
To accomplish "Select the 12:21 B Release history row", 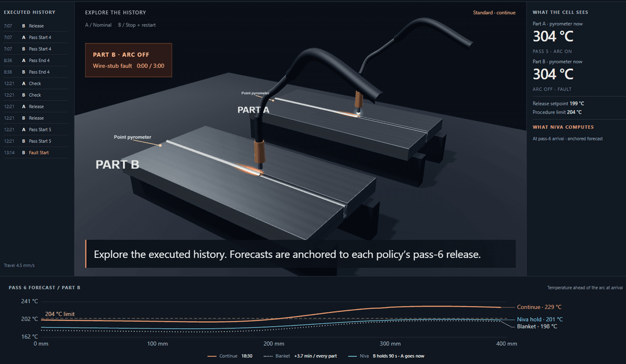I will (x=35, y=119).
